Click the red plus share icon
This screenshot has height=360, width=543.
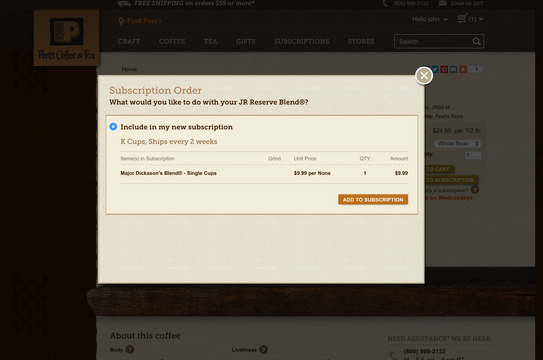coord(463,70)
